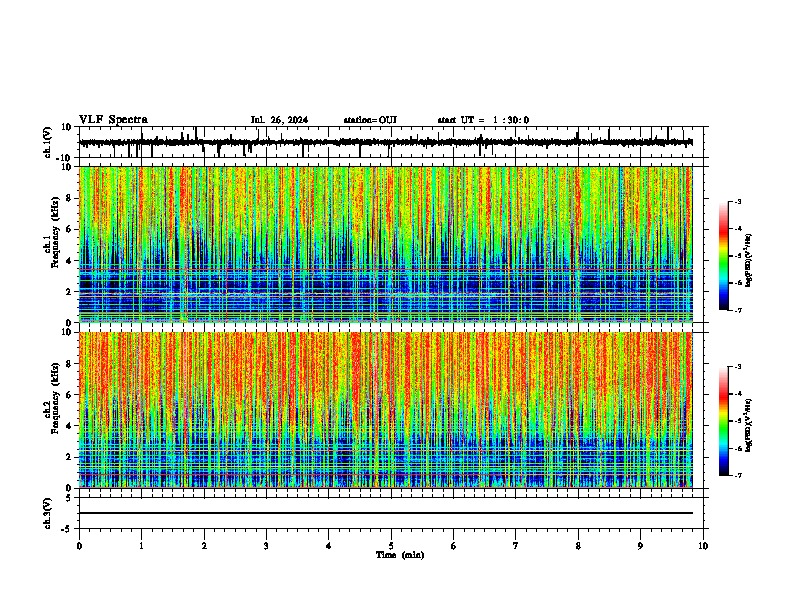Viewport: 792px width, 612px height.
Task: Click the "ch.3(V)" axis label
Action: [x=48, y=513]
